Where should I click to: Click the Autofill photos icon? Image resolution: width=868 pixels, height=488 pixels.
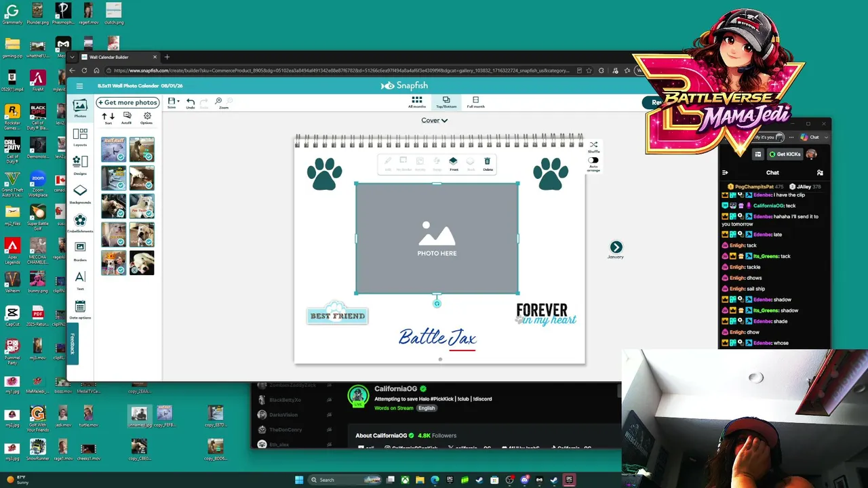(x=127, y=118)
